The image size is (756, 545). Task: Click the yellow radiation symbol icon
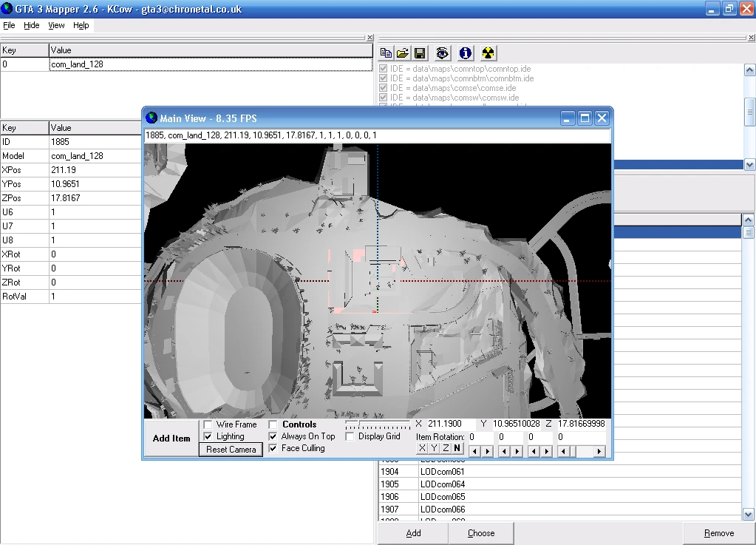pos(488,53)
